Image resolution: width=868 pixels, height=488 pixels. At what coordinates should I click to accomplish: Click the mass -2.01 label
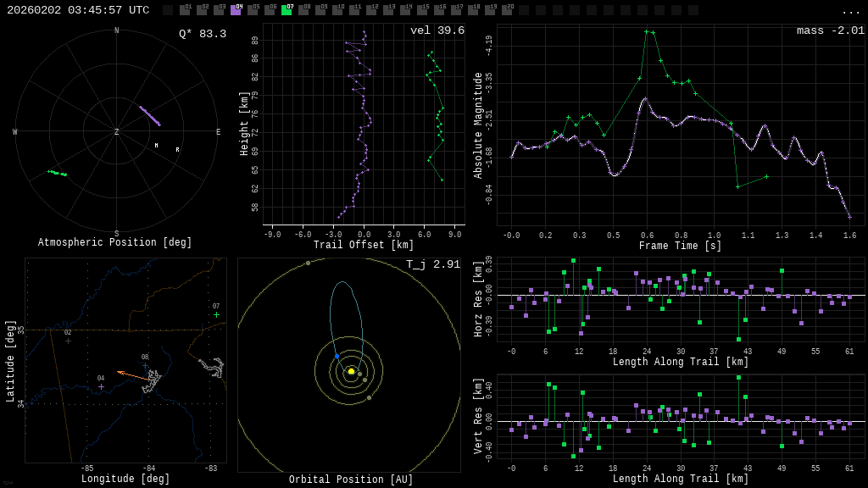click(x=830, y=30)
